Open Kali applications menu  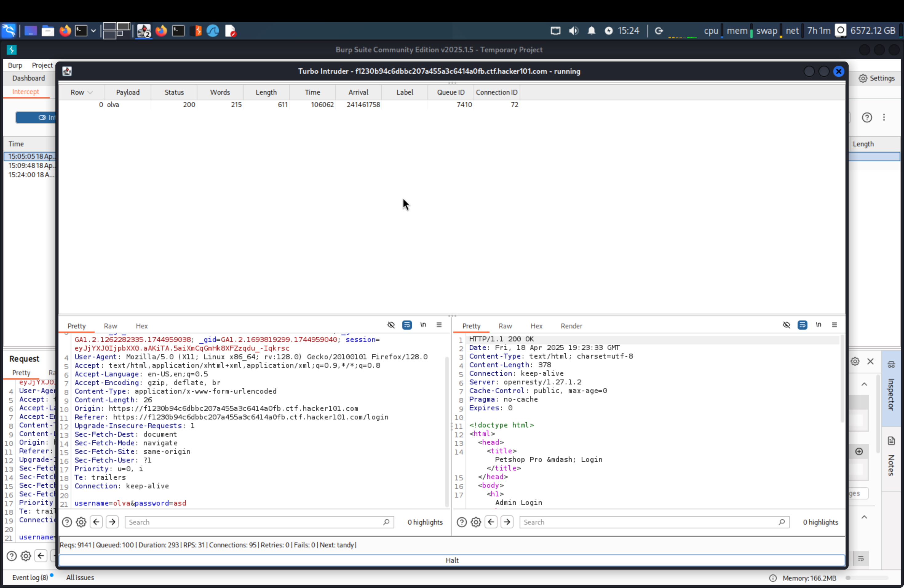[9, 31]
